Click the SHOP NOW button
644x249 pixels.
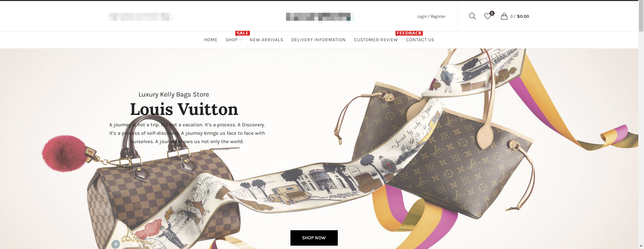point(314,238)
